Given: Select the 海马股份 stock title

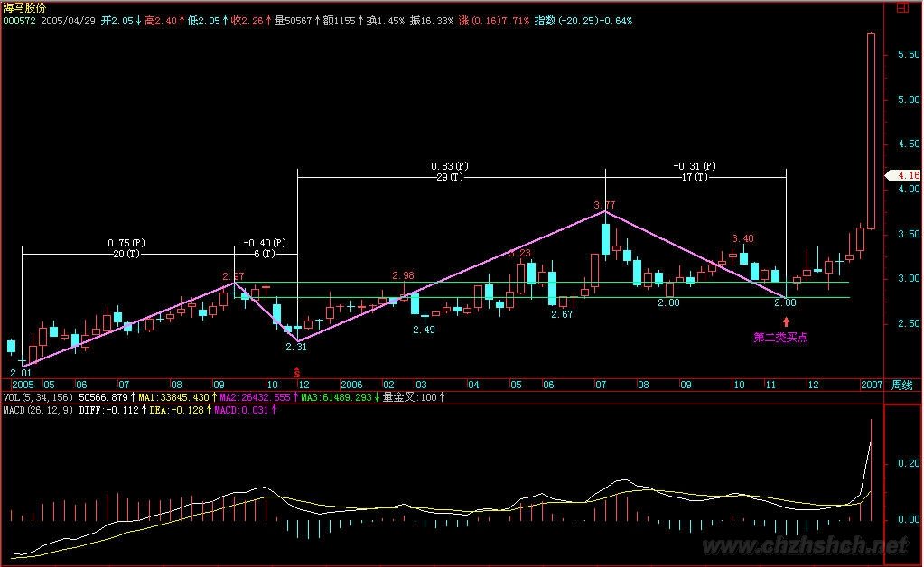Looking at the screenshot, I should 26,7.
